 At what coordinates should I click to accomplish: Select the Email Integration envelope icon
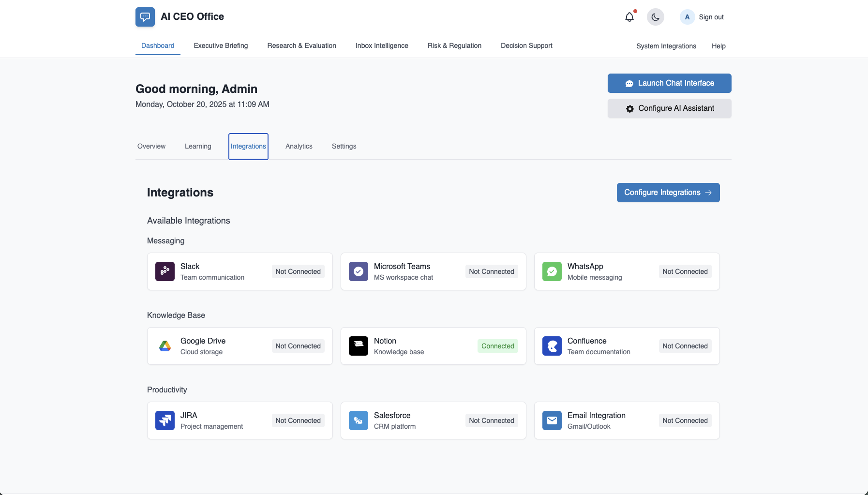tap(552, 420)
